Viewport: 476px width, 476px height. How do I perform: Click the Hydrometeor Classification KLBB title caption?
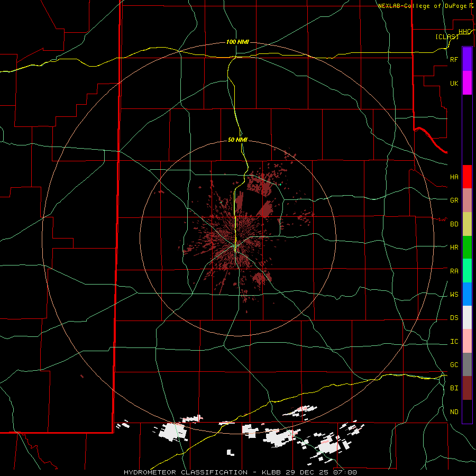(x=240, y=472)
